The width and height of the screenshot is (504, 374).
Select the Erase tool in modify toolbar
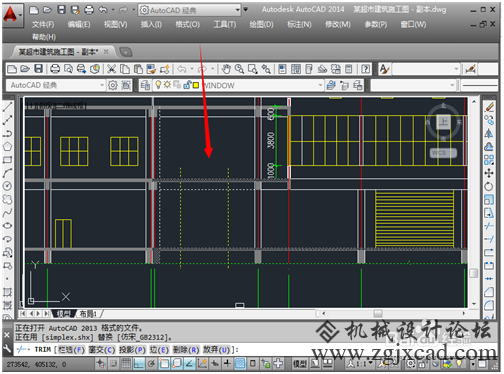tap(489, 107)
